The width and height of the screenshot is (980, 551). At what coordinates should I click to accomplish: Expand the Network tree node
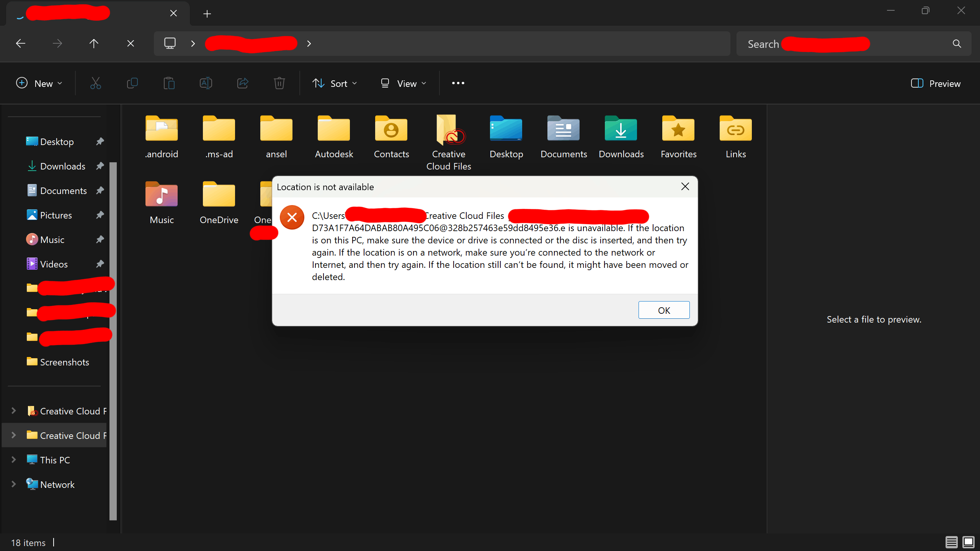[14, 484]
